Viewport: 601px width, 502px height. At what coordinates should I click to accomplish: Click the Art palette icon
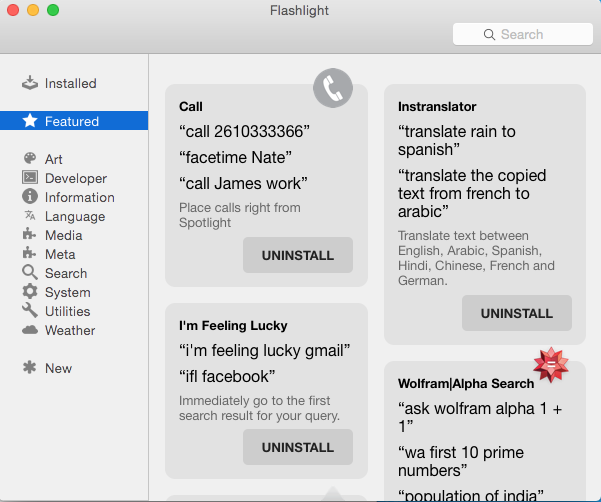point(30,158)
